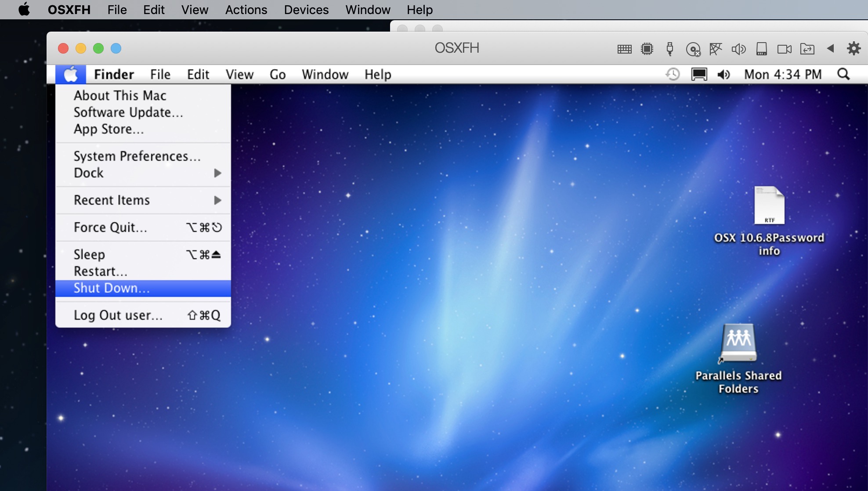Open Spotlight search magnifier icon
This screenshot has width=868, height=491.
coord(843,74)
